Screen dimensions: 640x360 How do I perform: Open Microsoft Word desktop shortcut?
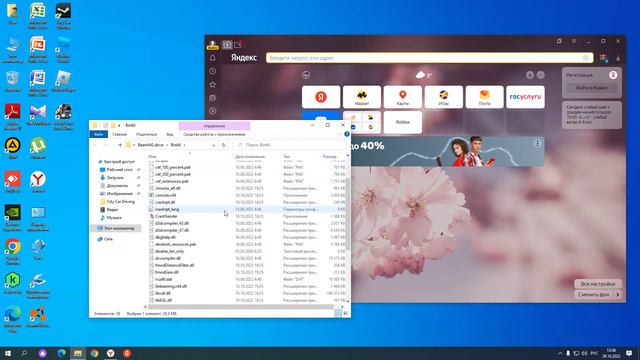[x=38, y=83]
